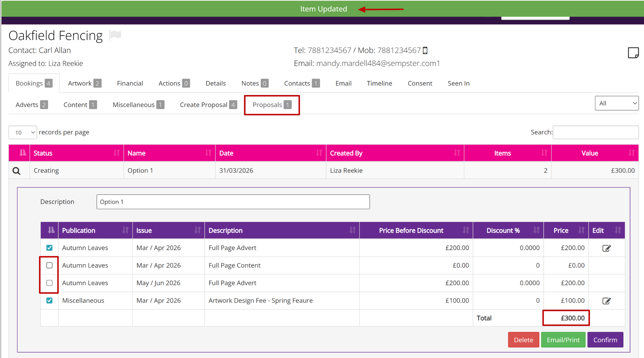The height and width of the screenshot is (358, 644).
Task: Click the Description field containing Option 1
Action: (x=233, y=202)
